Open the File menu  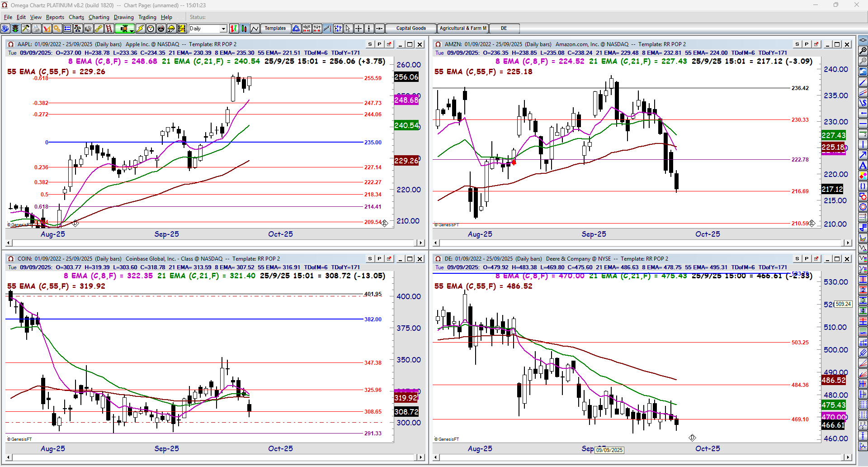click(x=8, y=17)
